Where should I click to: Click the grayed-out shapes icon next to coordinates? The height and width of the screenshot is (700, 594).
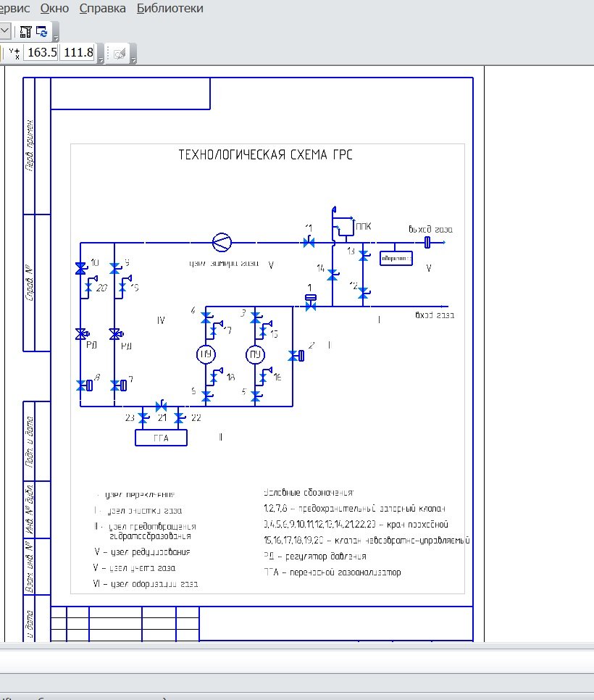point(119,54)
